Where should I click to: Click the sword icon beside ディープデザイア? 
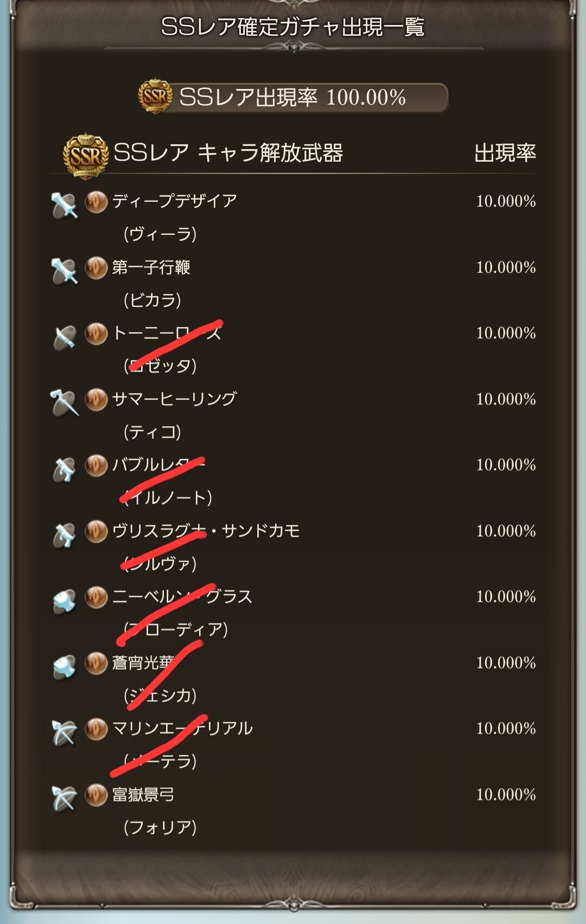tap(65, 205)
